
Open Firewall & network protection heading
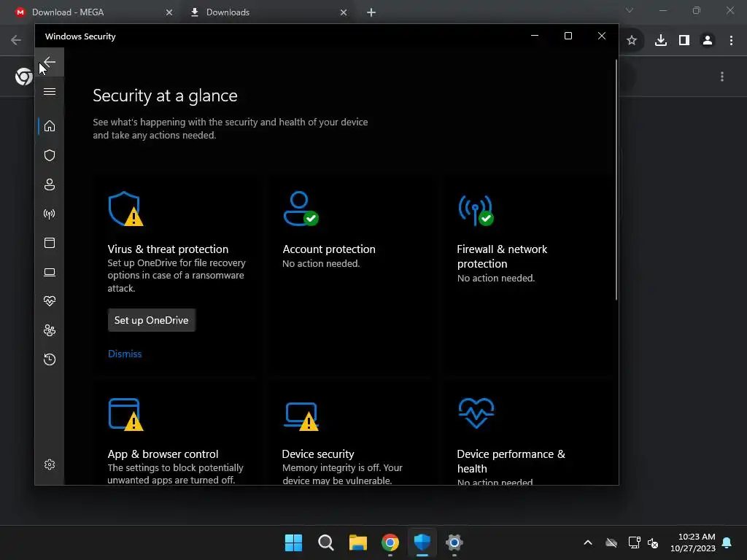(502, 256)
